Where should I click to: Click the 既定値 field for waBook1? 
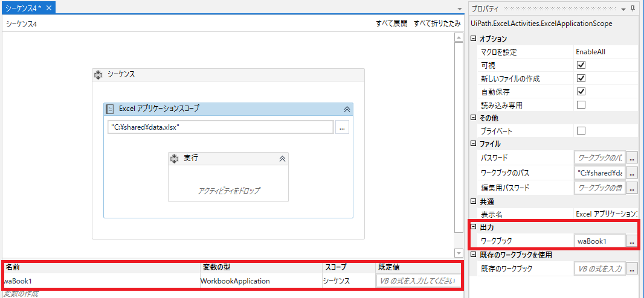418,281
